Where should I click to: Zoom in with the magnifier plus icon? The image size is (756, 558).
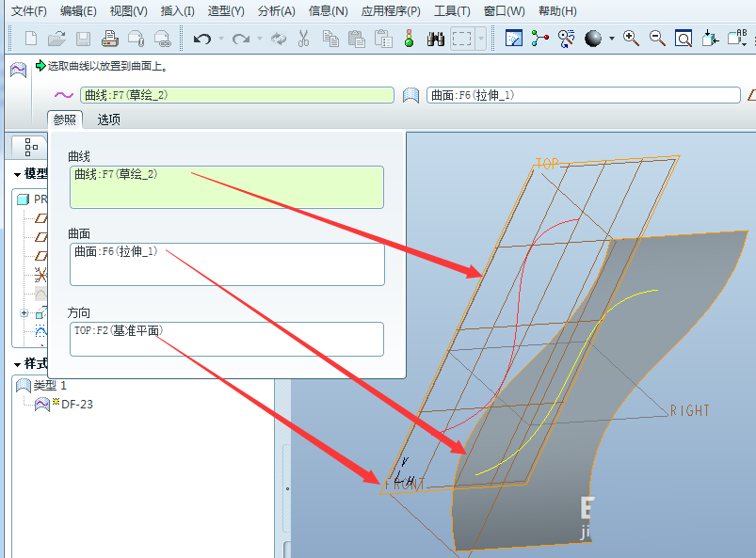pos(631,38)
